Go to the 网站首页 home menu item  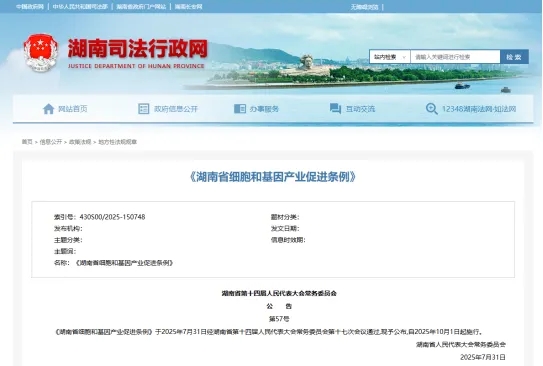(73, 109)
